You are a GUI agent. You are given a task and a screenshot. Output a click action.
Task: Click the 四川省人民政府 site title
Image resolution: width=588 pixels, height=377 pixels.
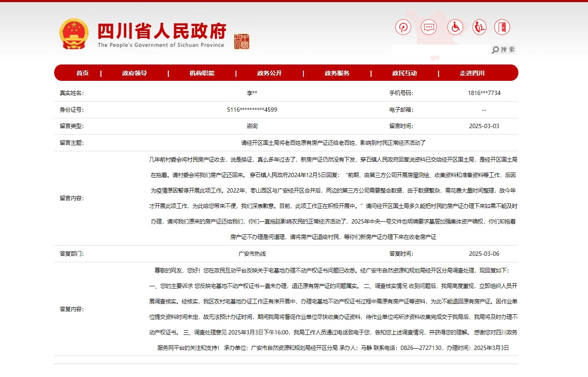pos(162,31)
